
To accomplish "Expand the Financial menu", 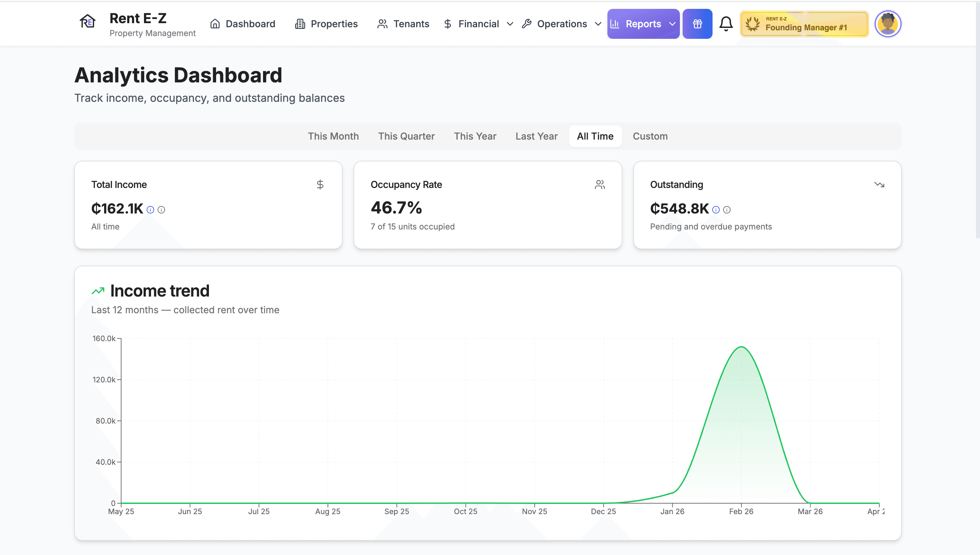I will 479,24.
